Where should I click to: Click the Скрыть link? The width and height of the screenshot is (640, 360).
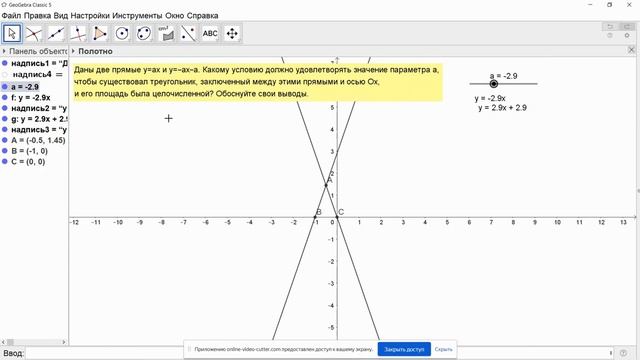(x=443, y=349)
